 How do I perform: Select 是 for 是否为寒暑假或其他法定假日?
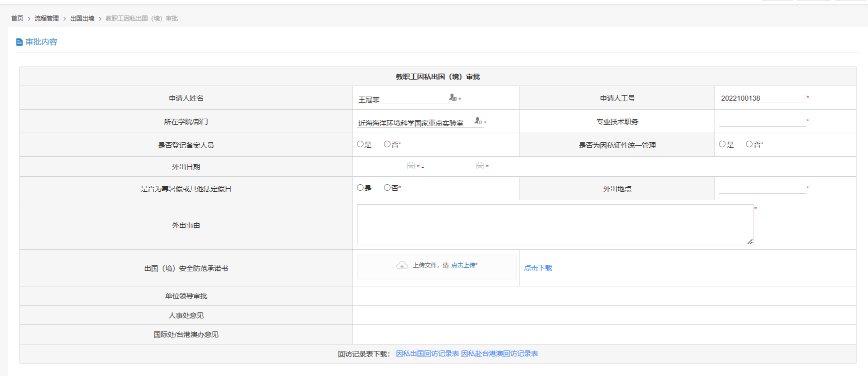click(360, 188)
